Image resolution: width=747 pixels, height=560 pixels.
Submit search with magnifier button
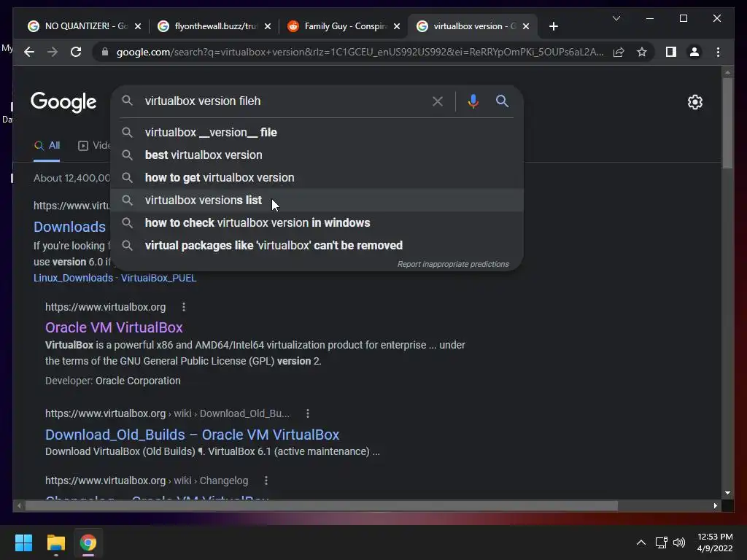(502, 101)
